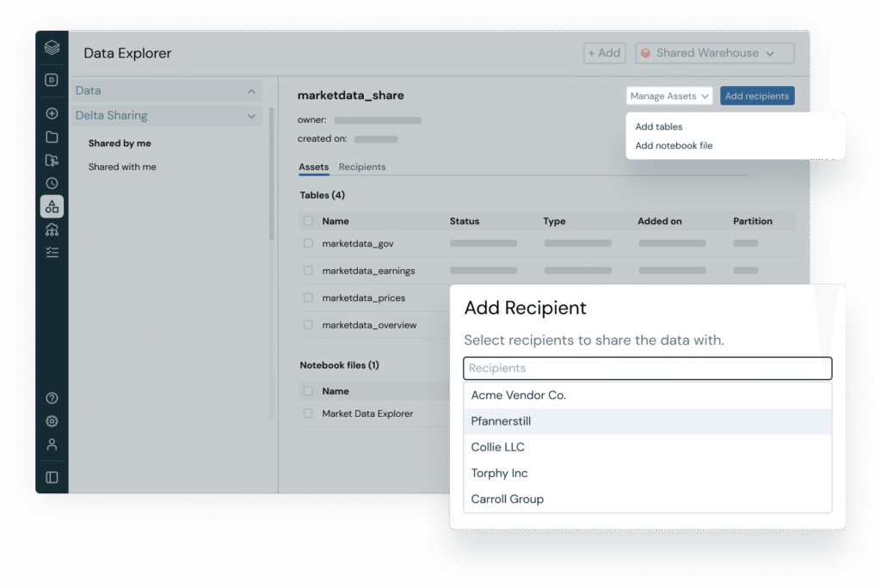Click the create new plus icon in sidebar
Screen dimensions: 881x588
point(52,113)
